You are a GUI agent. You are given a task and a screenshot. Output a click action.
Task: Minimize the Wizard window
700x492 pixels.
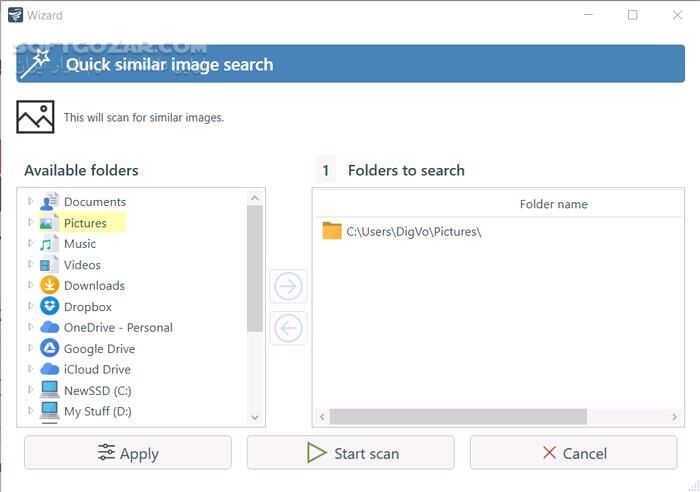[588, 15]
